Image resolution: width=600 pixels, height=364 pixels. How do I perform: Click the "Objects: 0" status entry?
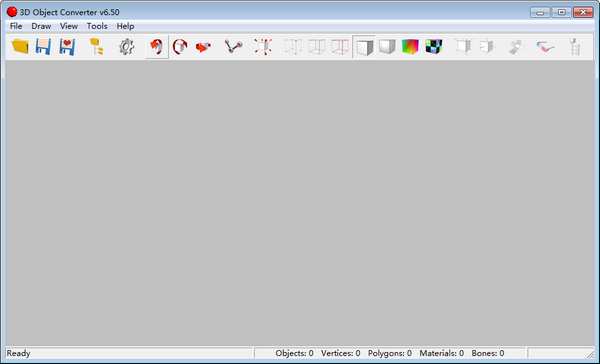pyautogui.click(x=294, y=353)
